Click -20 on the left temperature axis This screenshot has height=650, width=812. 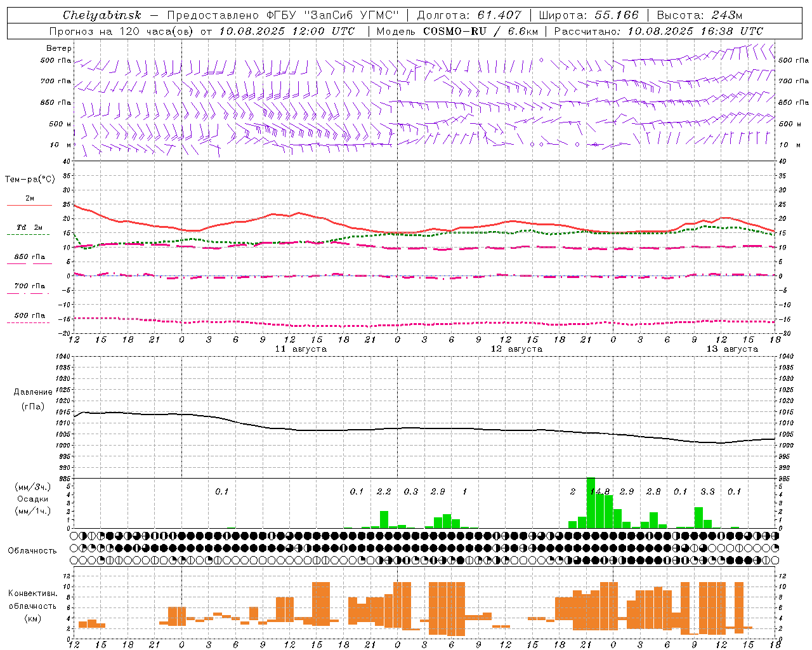[65, 333]
